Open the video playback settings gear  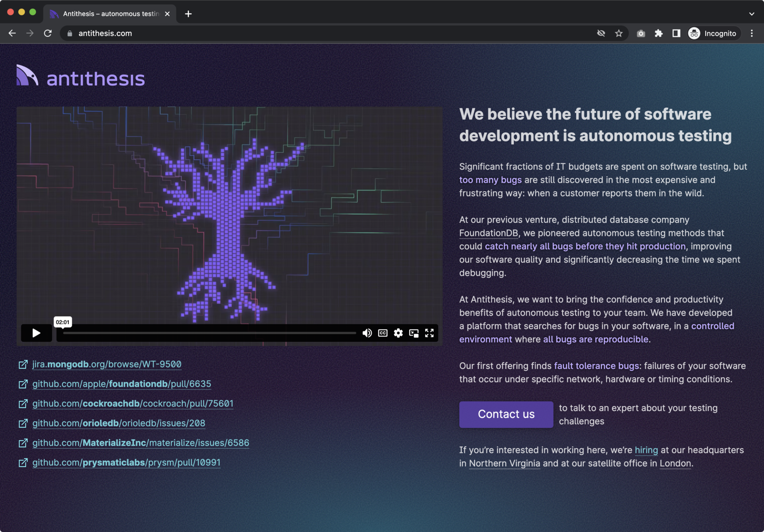coord(398,333)
